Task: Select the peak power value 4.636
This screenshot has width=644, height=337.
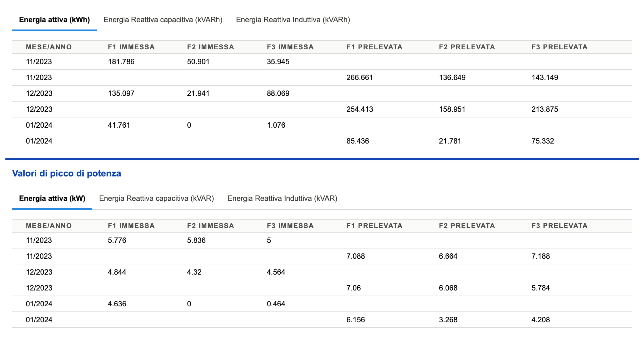Action: pyautogui.click(x=117, y=304)
